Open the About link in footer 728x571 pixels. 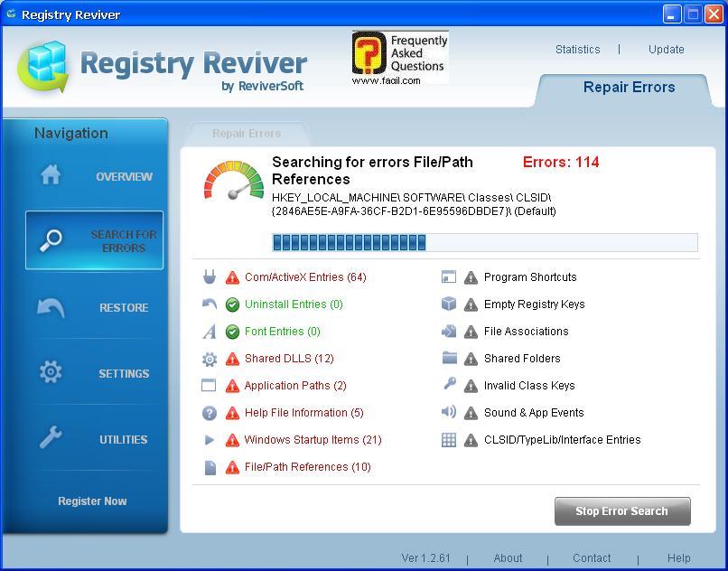508,558
